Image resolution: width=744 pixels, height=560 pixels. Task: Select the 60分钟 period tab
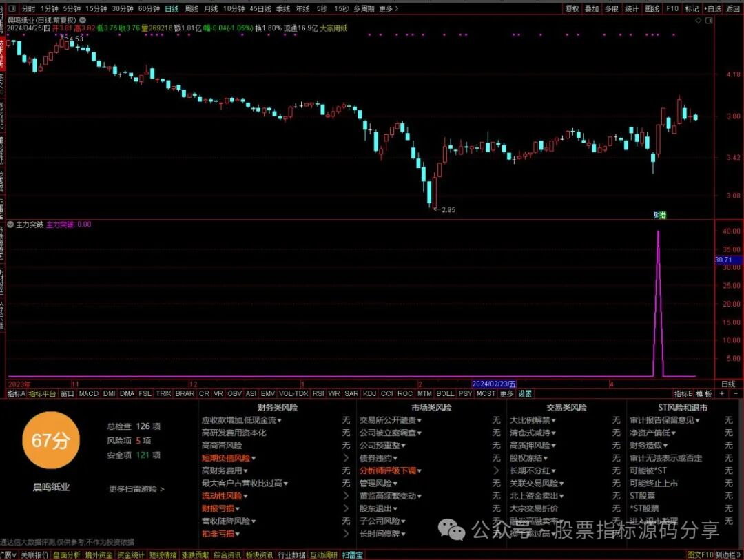tap(149, 8)
